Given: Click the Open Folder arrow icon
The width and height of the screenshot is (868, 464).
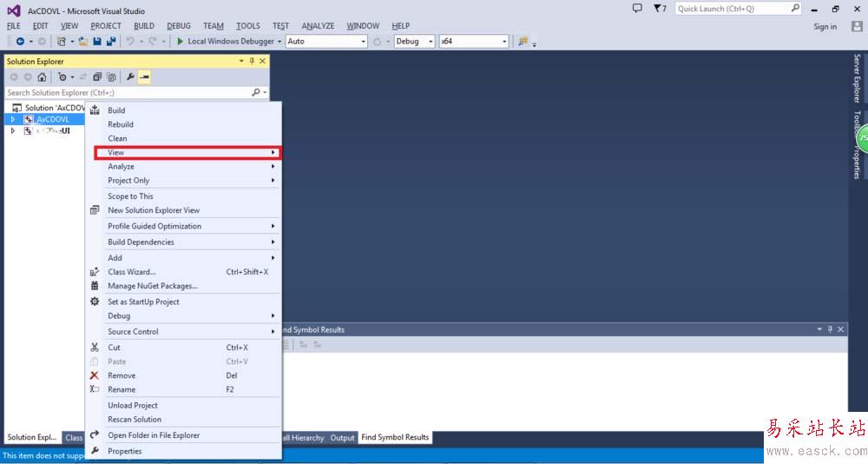Looking at the screenshot, I should pyautogui.click(x=95, y=434).
